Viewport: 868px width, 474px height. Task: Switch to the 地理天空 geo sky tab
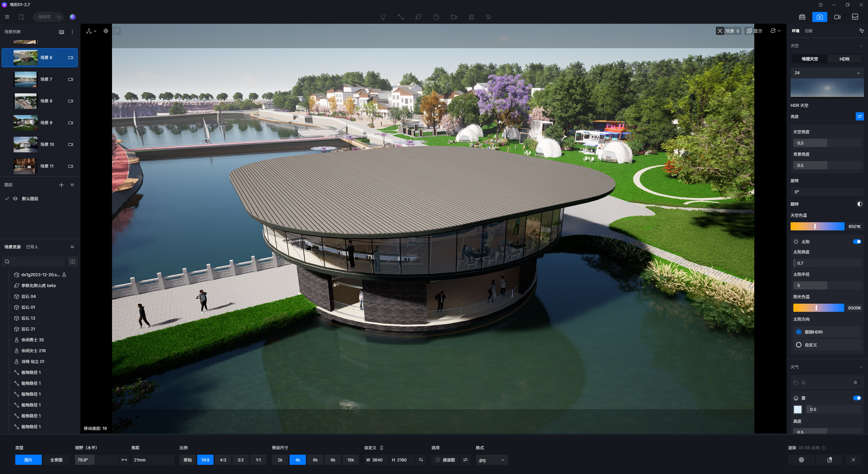tap(810, 59)
